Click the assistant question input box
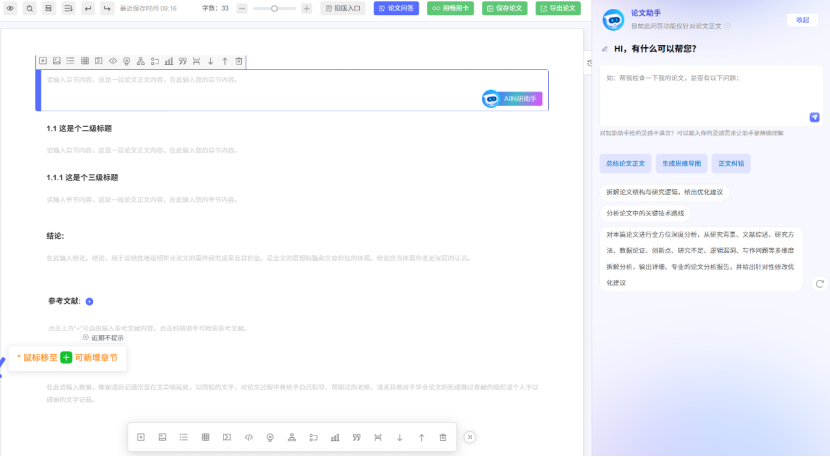 pos(711,95)
